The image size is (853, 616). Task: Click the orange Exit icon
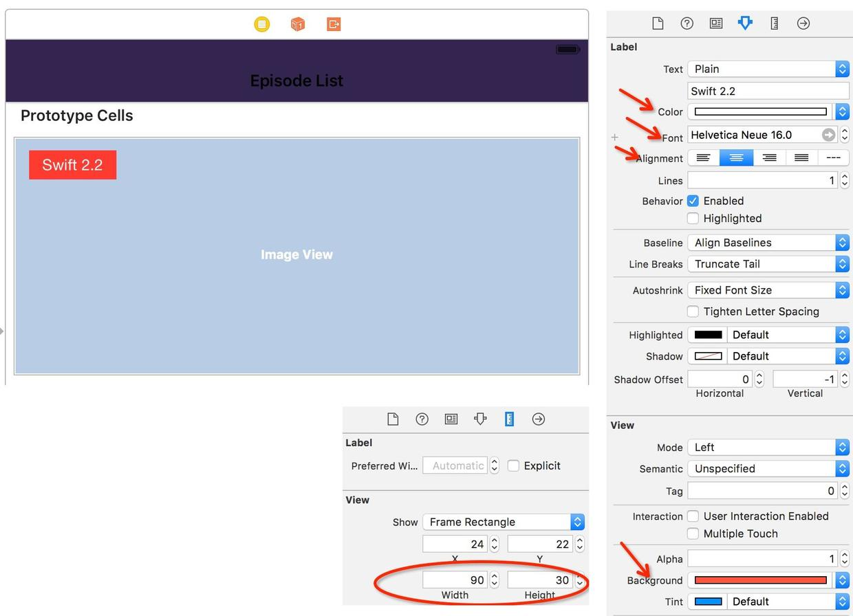pyautogui.click(x=334, y=24)
